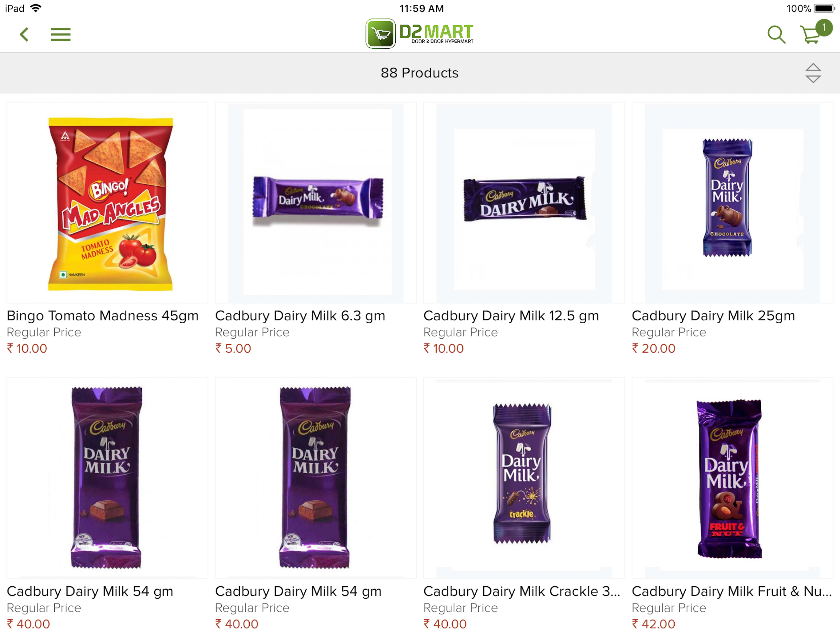The image size is (840, 630).
Task: Tap the 88 Products header label
Action: coord(420,73)
